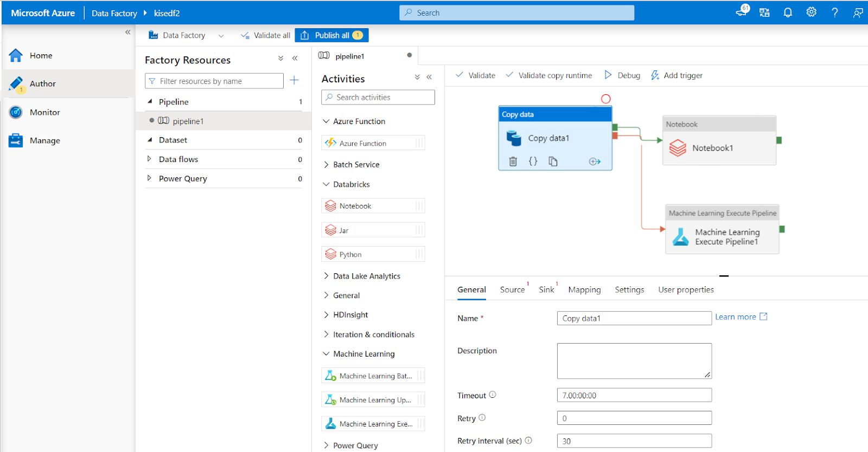Collapse all Factory Resources groups

click(280, 59)
